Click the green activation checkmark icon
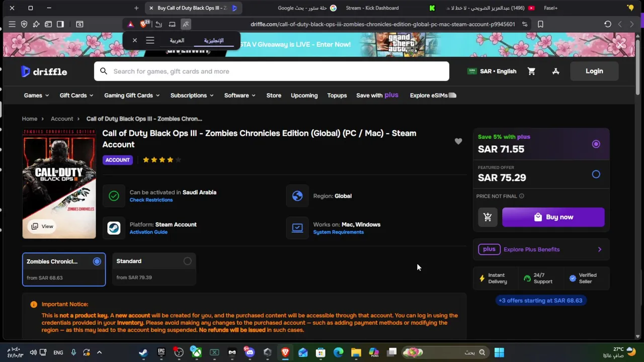 pos(114,196)
